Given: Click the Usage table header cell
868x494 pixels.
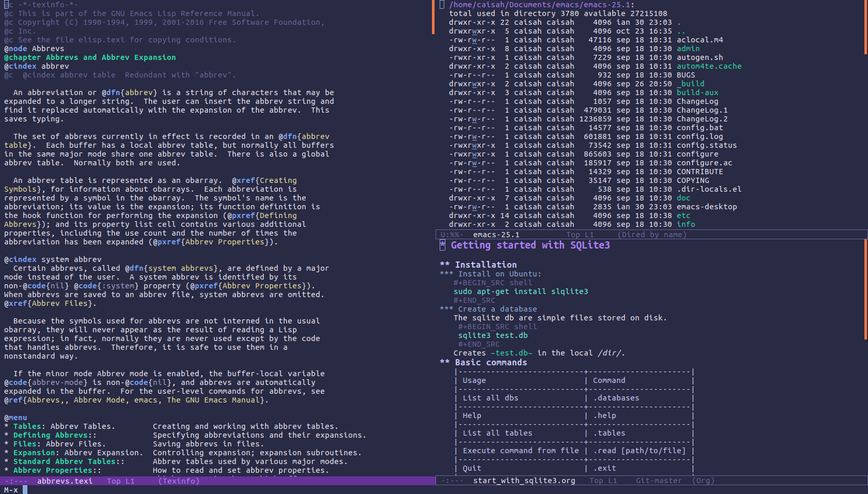Looking at the screenshot, I should (474, 380).
